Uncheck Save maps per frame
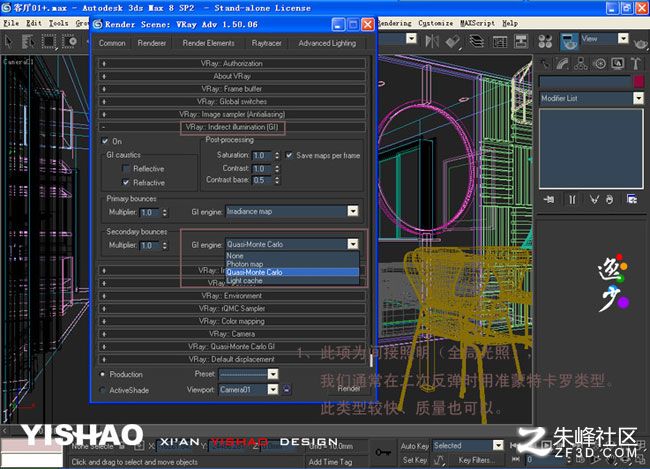 point(289,155)
